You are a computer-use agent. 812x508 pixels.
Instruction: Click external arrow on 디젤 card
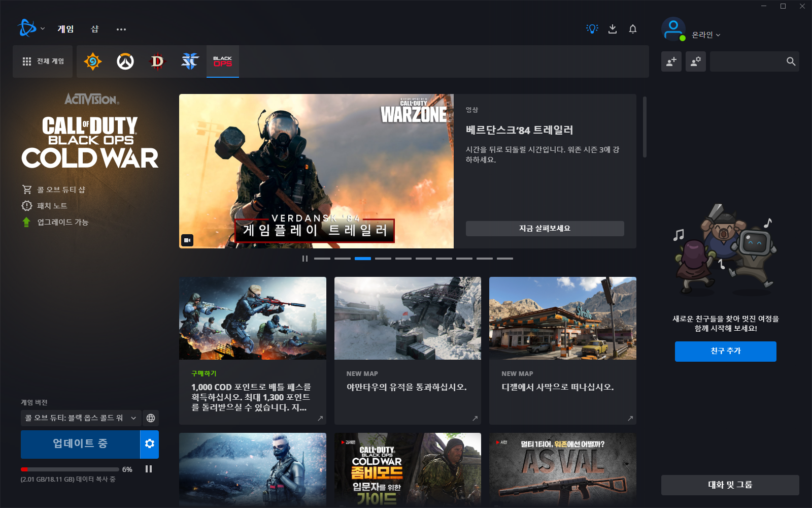630,419
